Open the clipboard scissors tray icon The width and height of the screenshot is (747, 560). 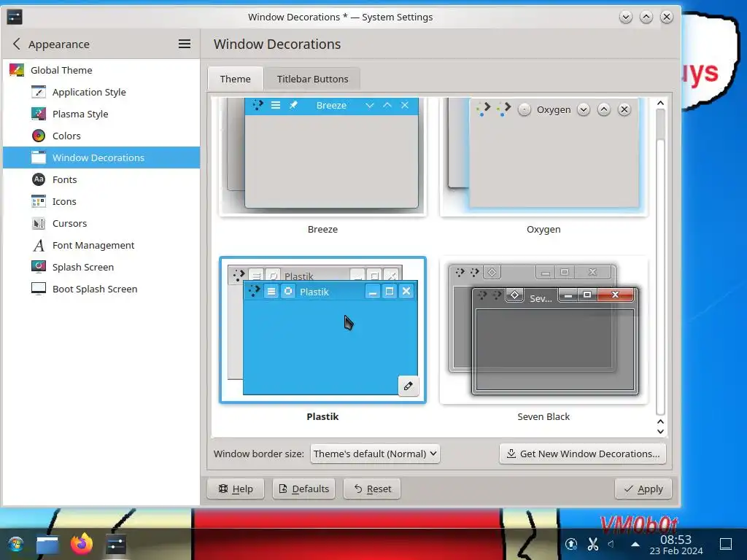pyautogui.click(x=592, y=544)
